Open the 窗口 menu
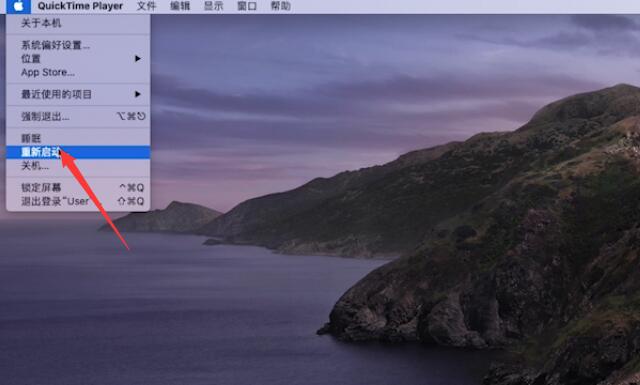 (x=247, y=6)
